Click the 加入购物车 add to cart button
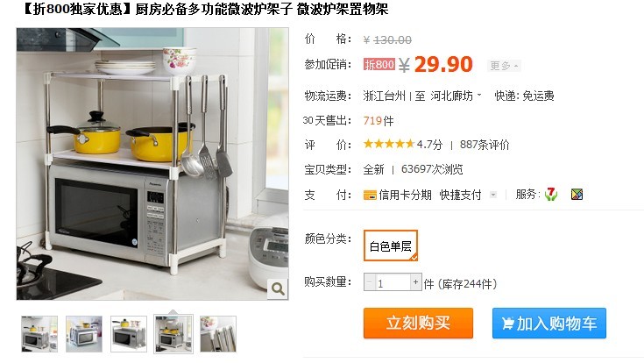This screenshot has height=363, width=644. tap(549, 324)
